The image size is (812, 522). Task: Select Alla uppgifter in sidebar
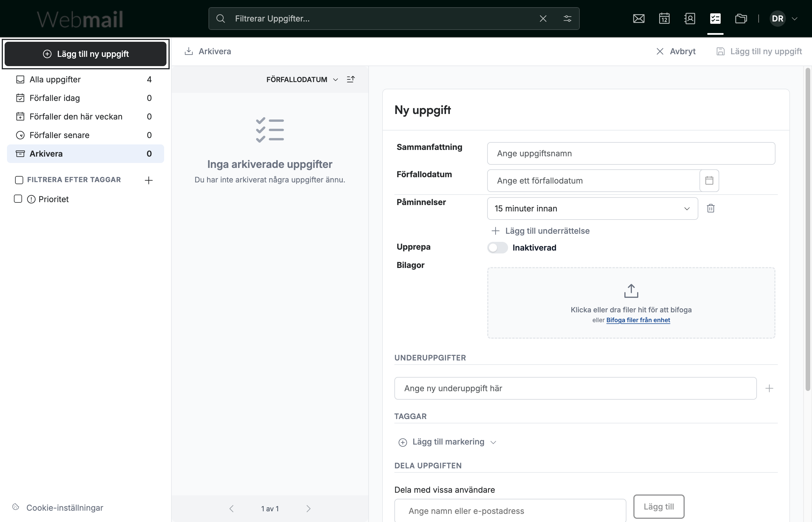pos(85,79)
